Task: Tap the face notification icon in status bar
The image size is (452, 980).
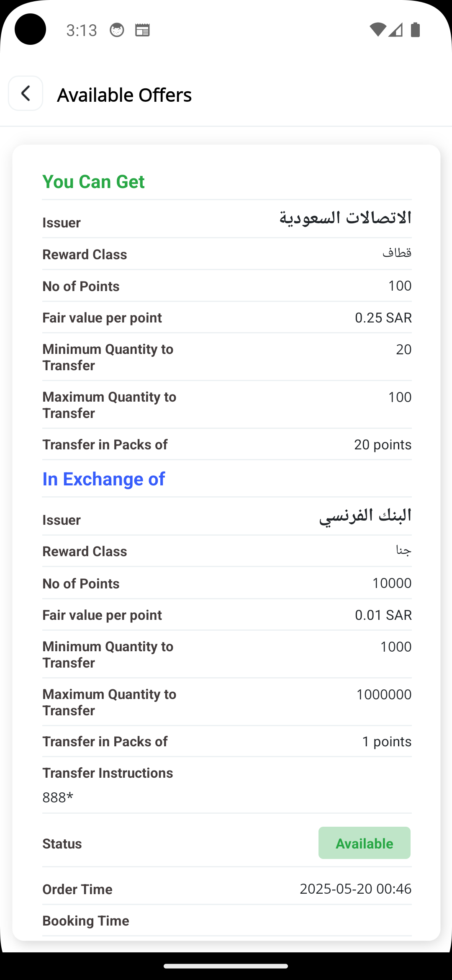Action: (117, 30)
